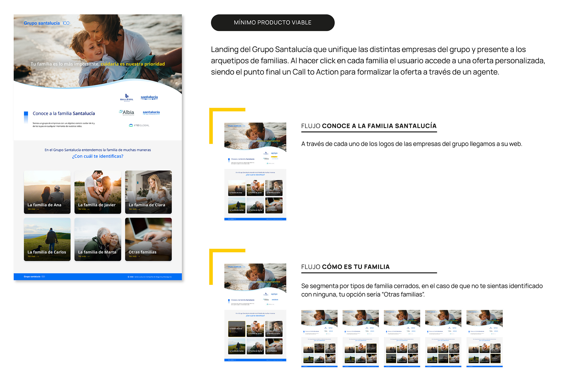Screen dimensions: 588x377
Task: Click the Somos un grupo de empresas paragraph
Action: pyautogui.click(x=64, y=124)
